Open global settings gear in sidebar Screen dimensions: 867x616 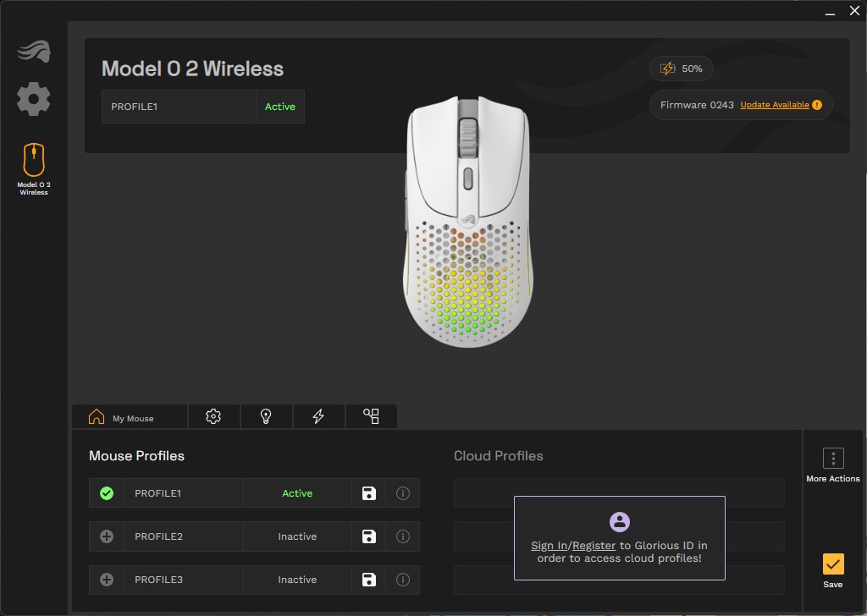point(34,100)
